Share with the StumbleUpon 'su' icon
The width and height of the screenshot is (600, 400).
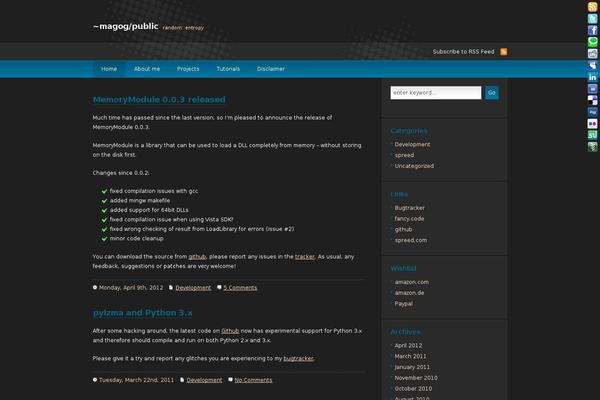click(592, 135)
